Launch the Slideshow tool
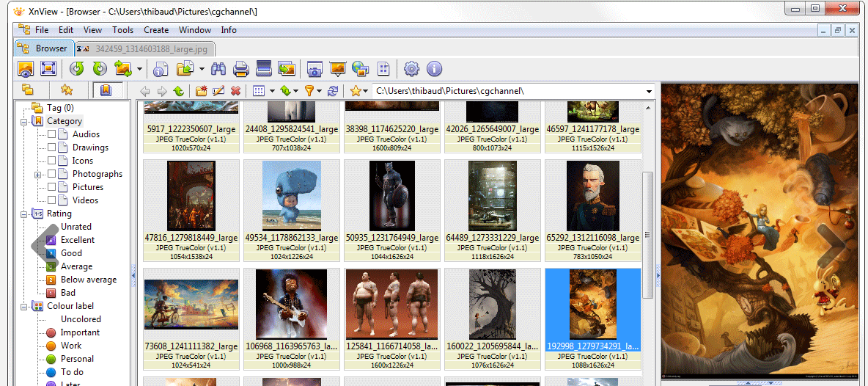Image resolution: width=868 pixels, height=386 pixels. (338, 69)
